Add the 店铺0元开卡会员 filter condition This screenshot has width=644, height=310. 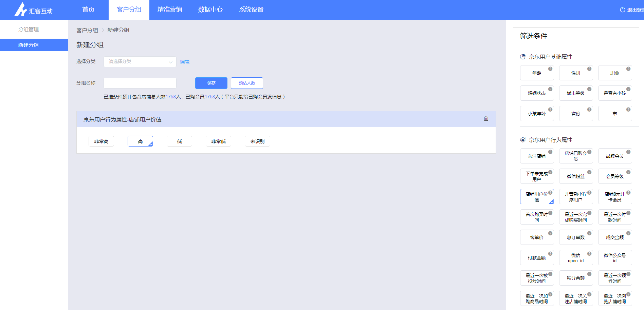coord(615,197)
